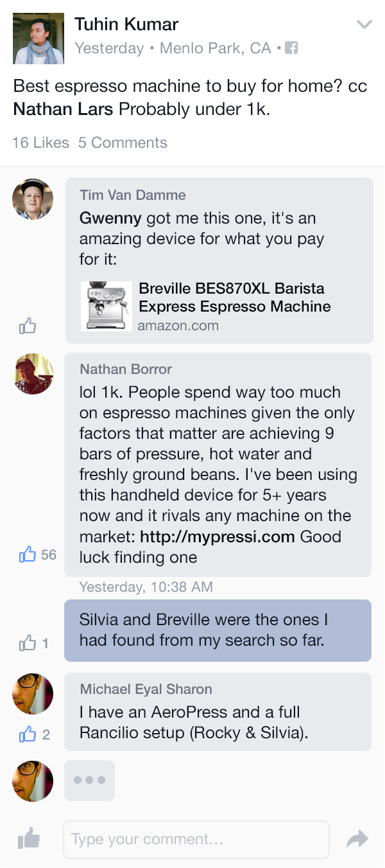The image size is (385, 868).
Task: Click the Gwenny mention link
Action: (110, 218)
